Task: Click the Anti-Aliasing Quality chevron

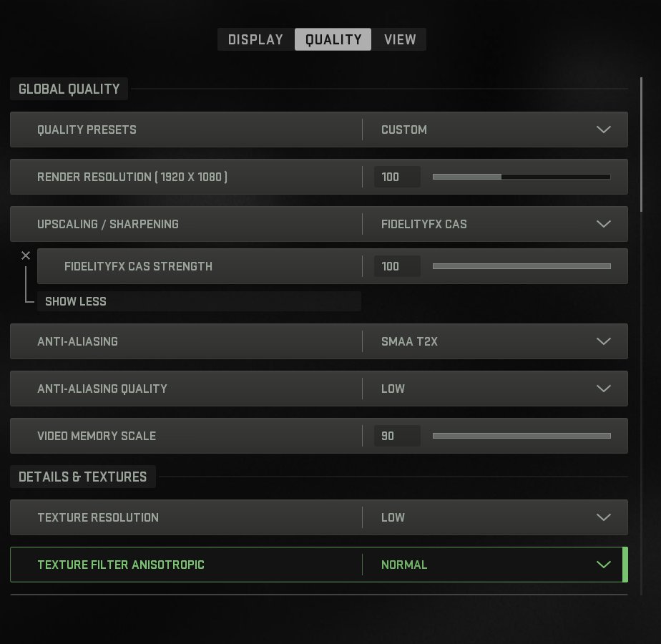Action: coord(603,389)
